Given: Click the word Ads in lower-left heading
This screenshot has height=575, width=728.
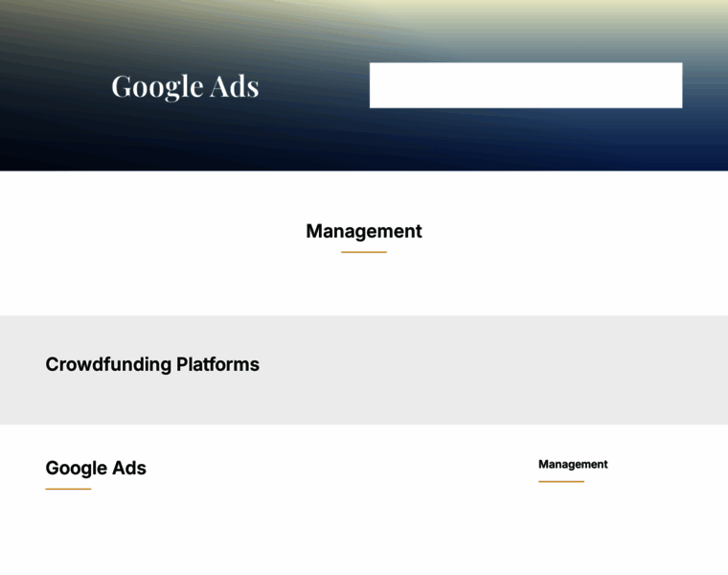Looking at the screenshot, I should 130,468.
